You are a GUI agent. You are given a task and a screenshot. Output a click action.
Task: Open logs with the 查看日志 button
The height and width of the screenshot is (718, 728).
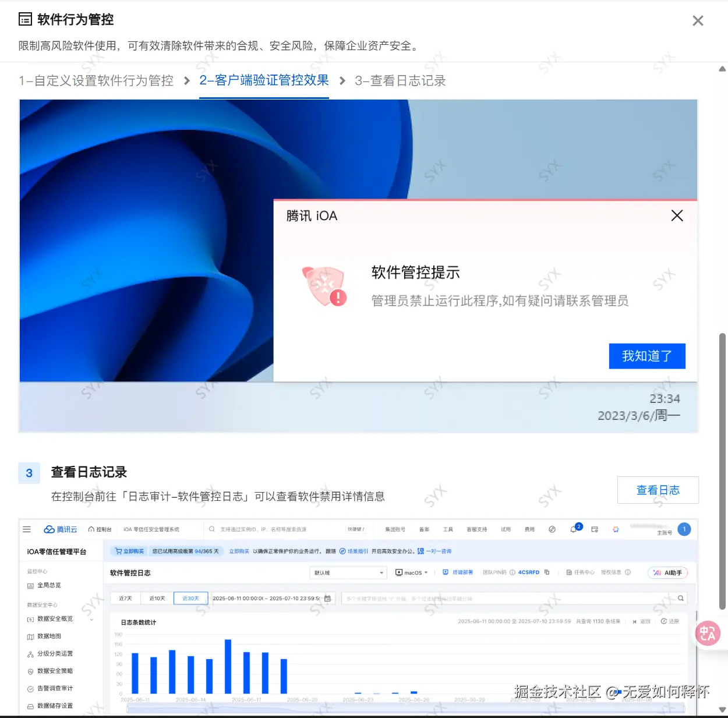click(x=658, y=490)
